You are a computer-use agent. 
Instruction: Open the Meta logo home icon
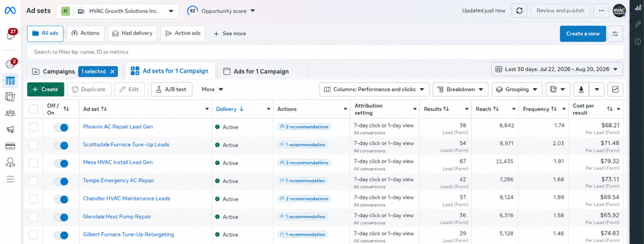pos(10,11)
